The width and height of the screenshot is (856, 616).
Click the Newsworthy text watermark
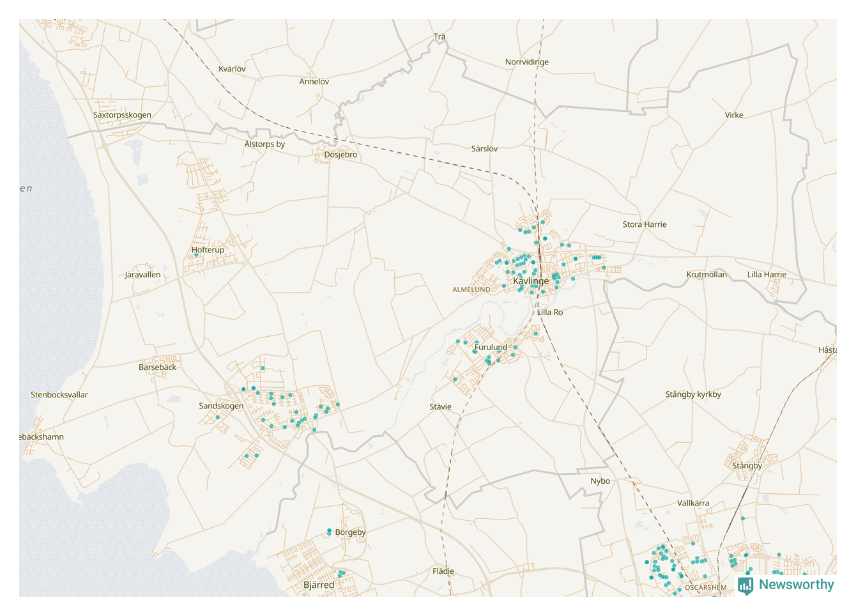click(796, 585)
